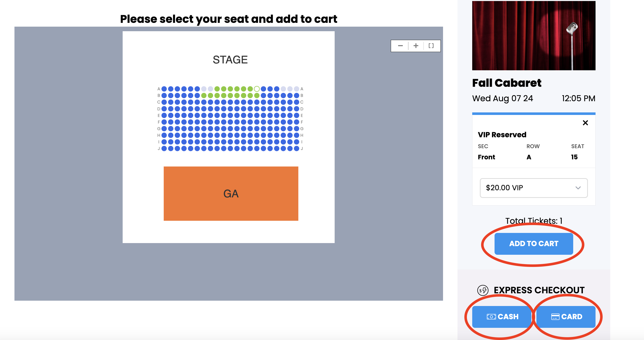644x340 pixels.
Task: Select the last seat in row J
Action: 296,148
